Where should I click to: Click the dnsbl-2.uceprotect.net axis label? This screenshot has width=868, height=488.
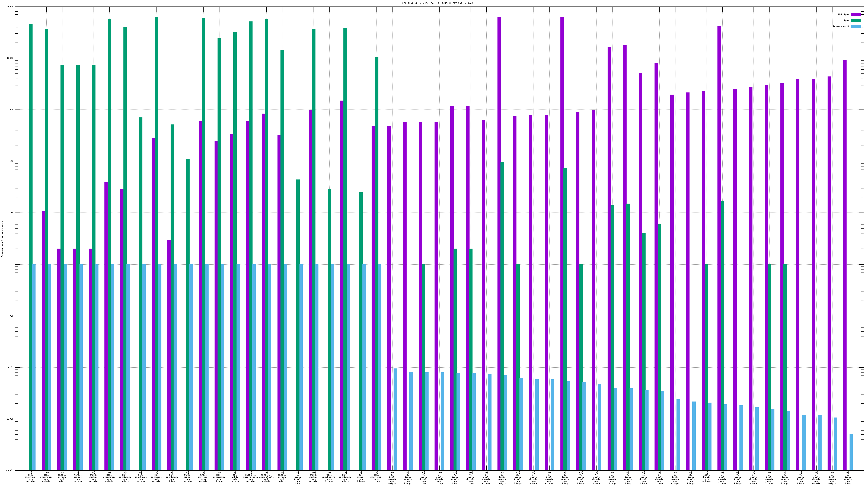click(x=266, y=477)
